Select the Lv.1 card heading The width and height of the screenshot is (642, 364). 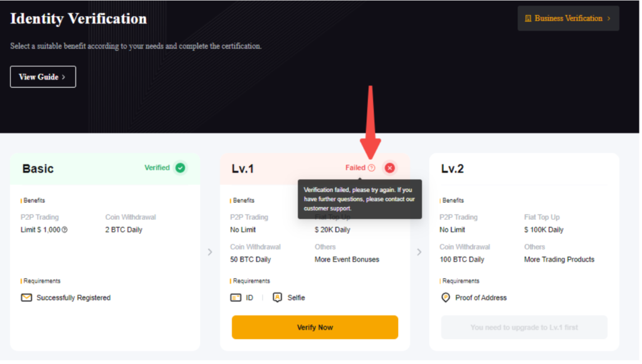(243, 169)
